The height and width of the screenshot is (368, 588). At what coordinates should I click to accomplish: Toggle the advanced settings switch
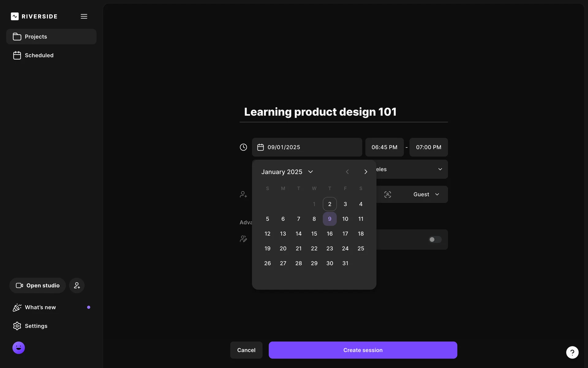[435, 240]
